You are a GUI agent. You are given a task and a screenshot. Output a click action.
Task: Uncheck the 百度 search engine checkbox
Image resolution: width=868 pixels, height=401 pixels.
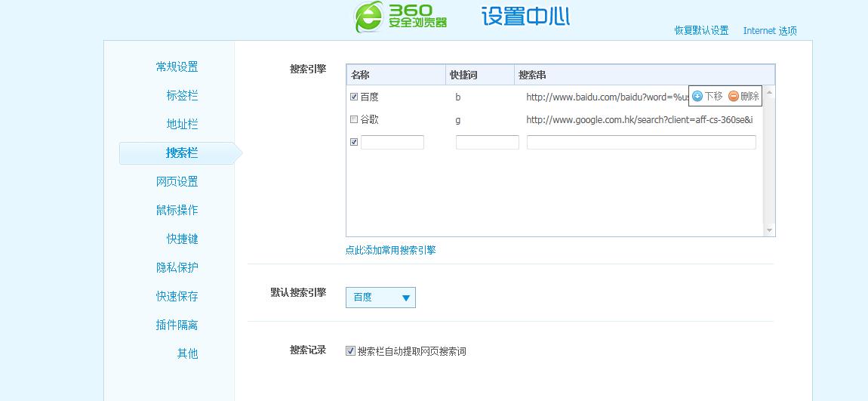(354, 97)
